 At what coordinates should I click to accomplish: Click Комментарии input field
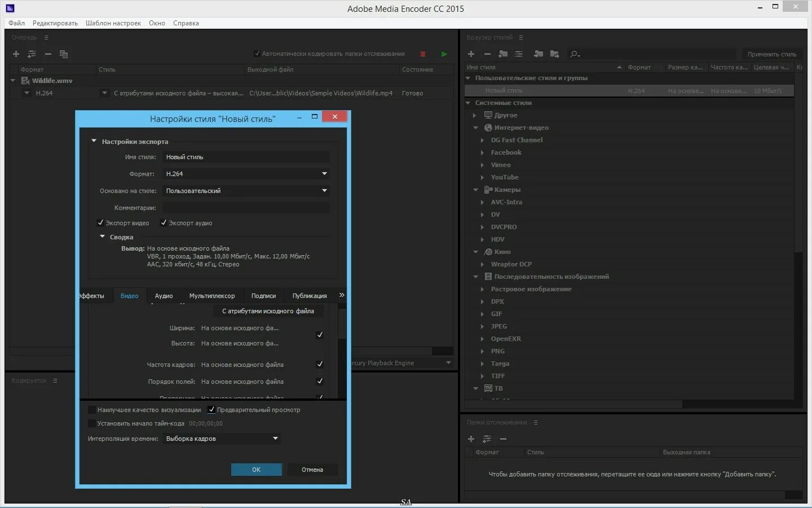click(246, 208)
